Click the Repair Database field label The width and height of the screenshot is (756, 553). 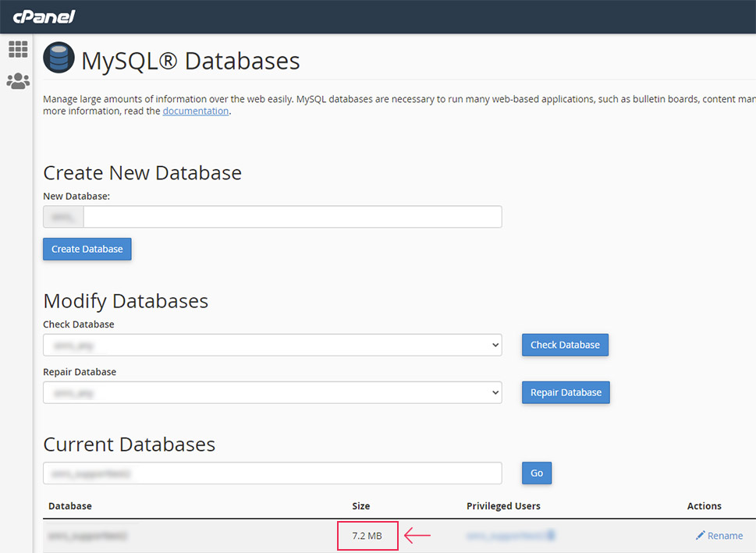pyautogui.click(x=80, y=372)
